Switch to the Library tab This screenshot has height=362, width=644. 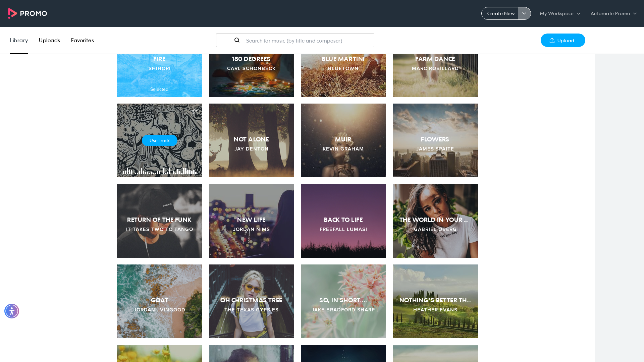pyautogui.click(x=19, y=40)
